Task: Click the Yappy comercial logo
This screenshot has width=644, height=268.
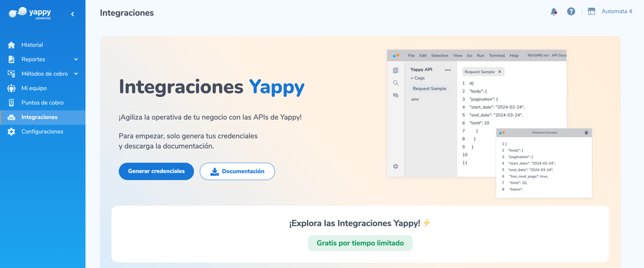Action: coord(30,13)
